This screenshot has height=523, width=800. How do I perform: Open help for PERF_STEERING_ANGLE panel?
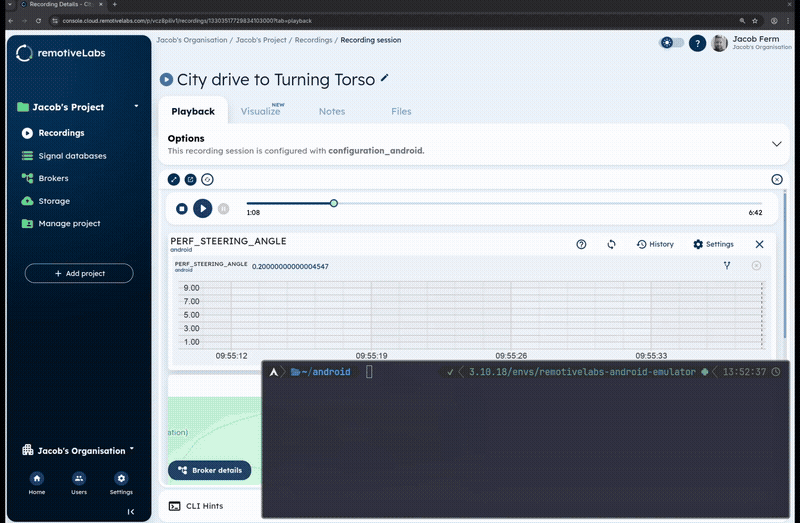pyautogui.click(x=581, y=244)
